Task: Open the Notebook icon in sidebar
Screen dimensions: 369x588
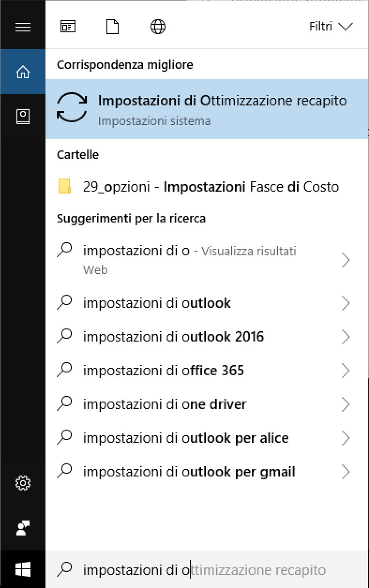Action: coord(23,117)
